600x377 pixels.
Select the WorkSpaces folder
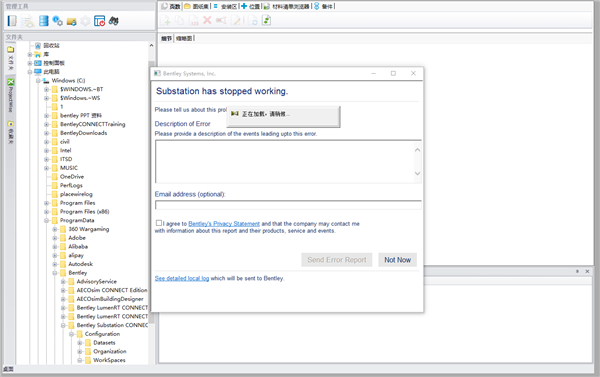(x=109, y=361)
